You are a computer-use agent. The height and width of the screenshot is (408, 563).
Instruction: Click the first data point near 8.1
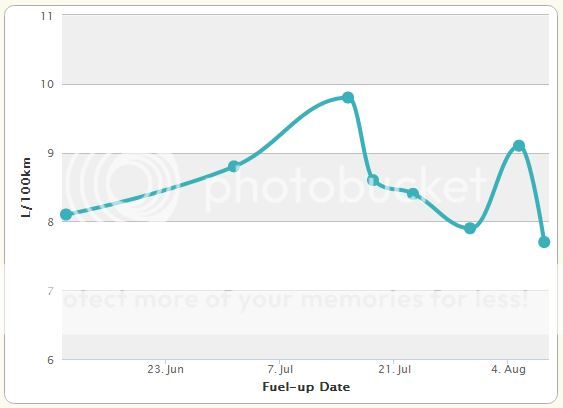tap(66, 215)
